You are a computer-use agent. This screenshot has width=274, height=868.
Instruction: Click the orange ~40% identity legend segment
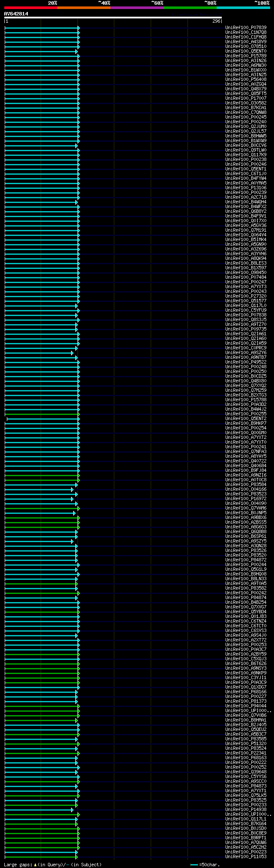tap(83, 8)
